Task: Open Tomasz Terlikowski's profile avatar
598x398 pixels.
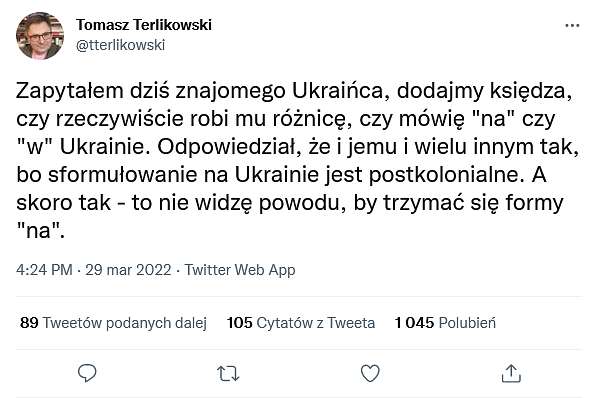Action: [40, 35]
